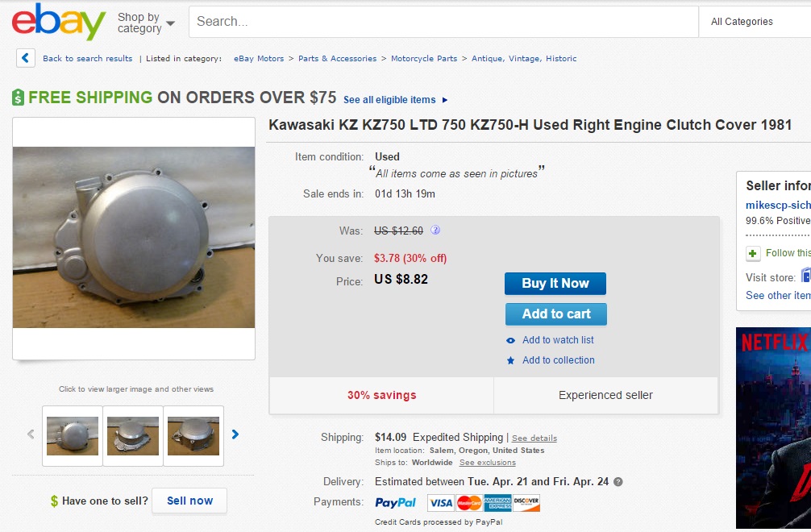Expand See all eligible items
The height and width of the screenshot is (532, 811).
click(x=395, y=100)
